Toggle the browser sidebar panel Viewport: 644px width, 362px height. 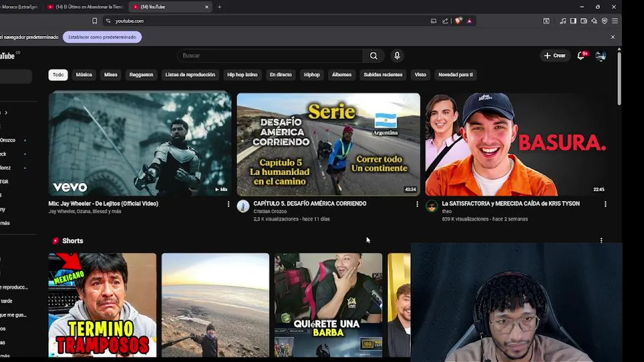click(573, 21)
